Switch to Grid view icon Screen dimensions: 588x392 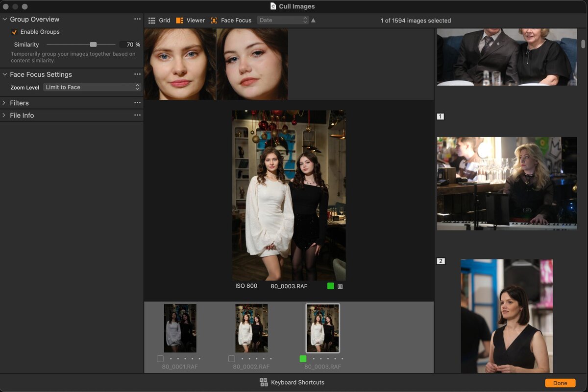152,21
